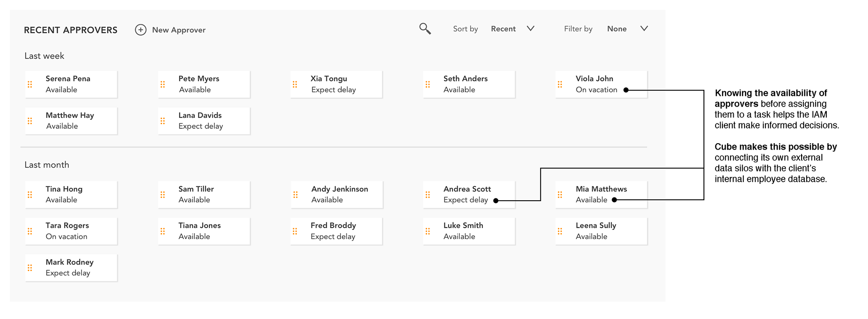This screenshot has height=319, width=868.
Task: Click the Viola John name
Action: 594,79
